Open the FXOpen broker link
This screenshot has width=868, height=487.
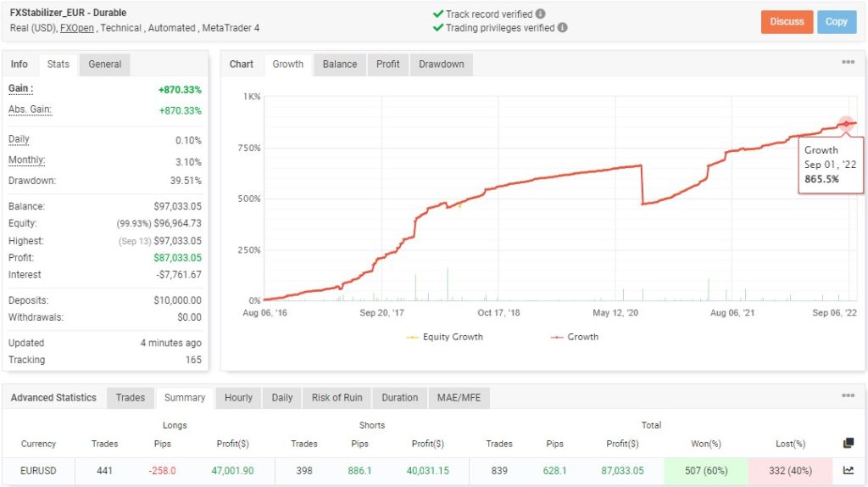click(77, 28)
